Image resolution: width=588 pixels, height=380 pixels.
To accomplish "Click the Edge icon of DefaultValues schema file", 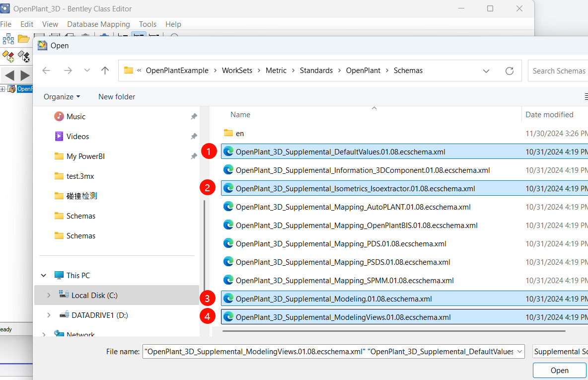I will click(228, 152).
